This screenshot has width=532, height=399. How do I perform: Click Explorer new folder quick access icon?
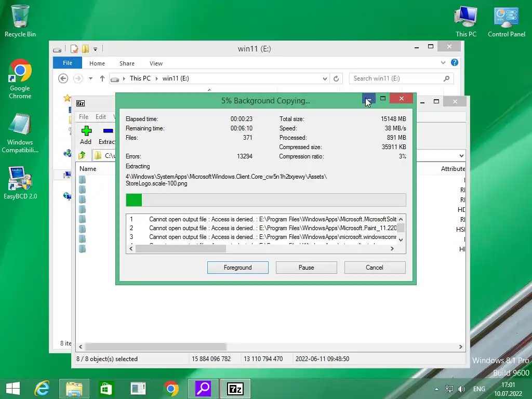[x=85, y=49]
